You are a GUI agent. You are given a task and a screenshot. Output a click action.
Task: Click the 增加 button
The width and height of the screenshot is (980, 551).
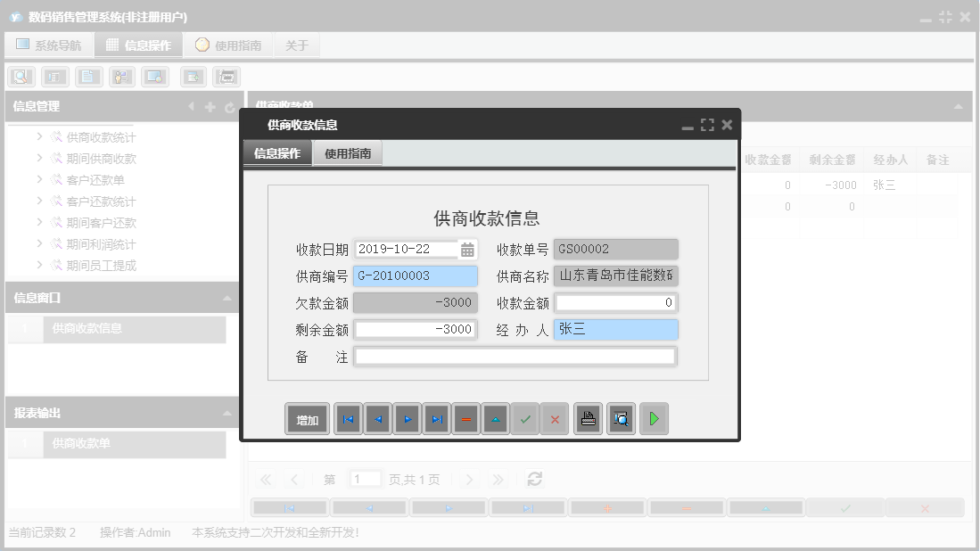(x=306, y=418)
